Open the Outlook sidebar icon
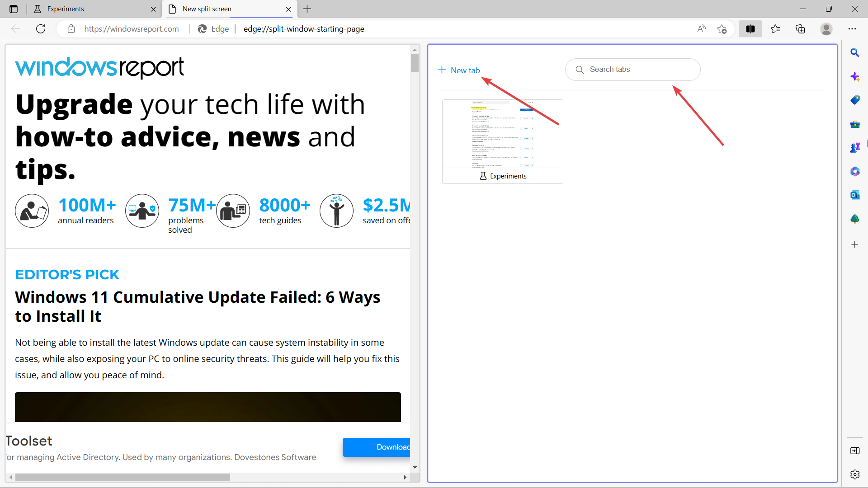Image resolution: width=868 pixels, height=488 pixels. (x=854, y=195)
